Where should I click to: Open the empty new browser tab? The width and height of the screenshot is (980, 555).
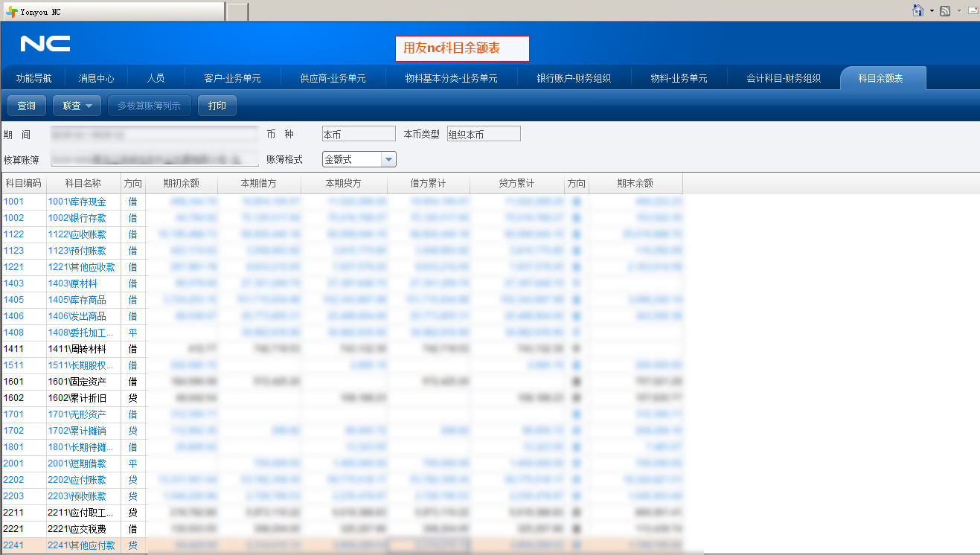[x=237, y=12]
